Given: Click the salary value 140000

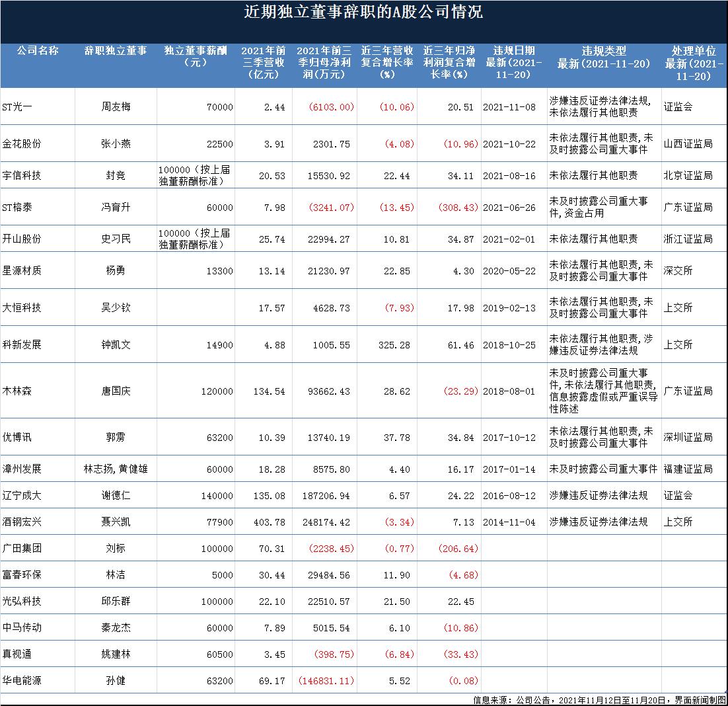Looking at the screenshot, I should pyautogui.click(x=217, y=496).
